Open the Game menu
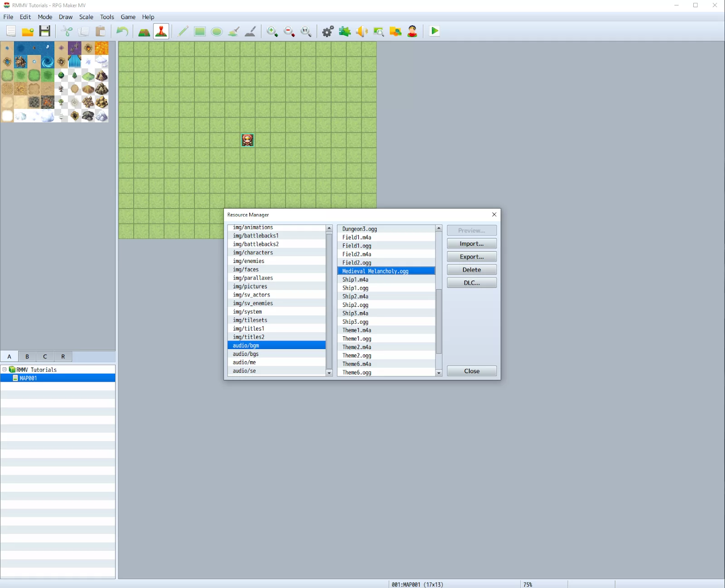The height and width of the screenshot is (588, 725). tap(128, 17)
